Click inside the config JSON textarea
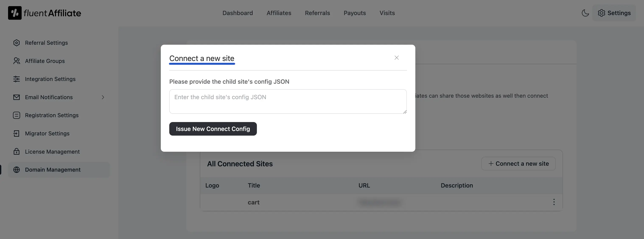644x239 pixels. pyautogui.click(x=287, y=101)
